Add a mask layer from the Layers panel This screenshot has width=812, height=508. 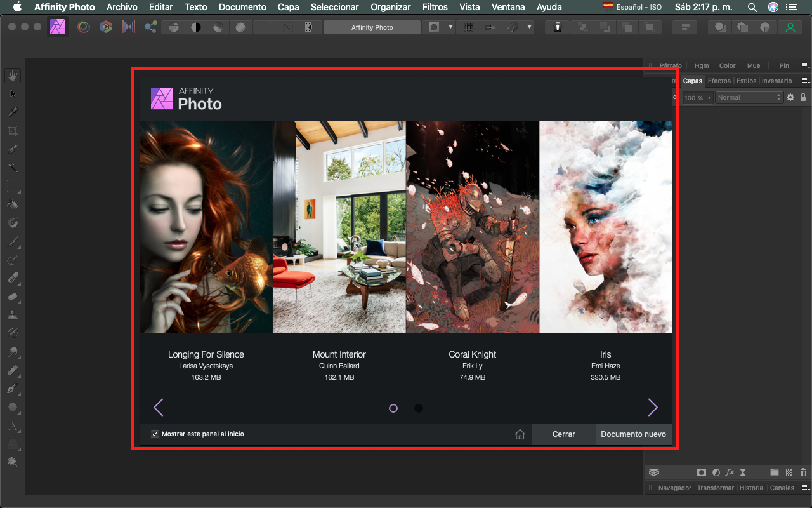coord(702,472)
